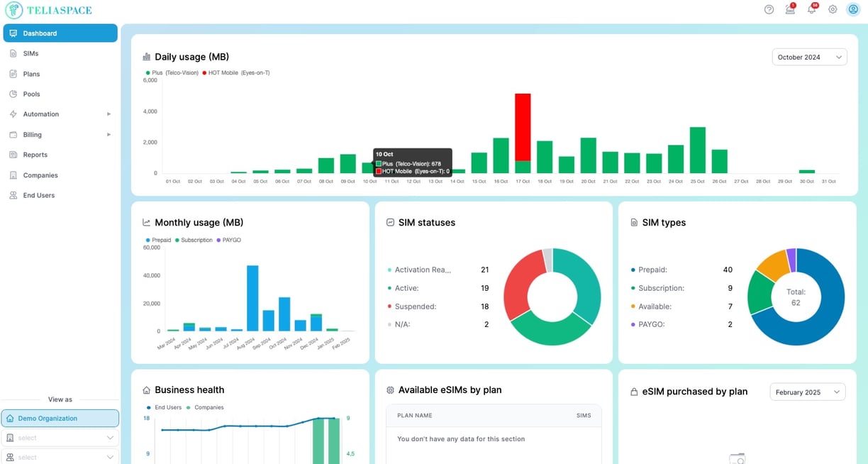The width and height of the screenshot is (868, 464).
Task: Open the SIMs menu item
Action: pyautogui.click(x=60, y=53)
